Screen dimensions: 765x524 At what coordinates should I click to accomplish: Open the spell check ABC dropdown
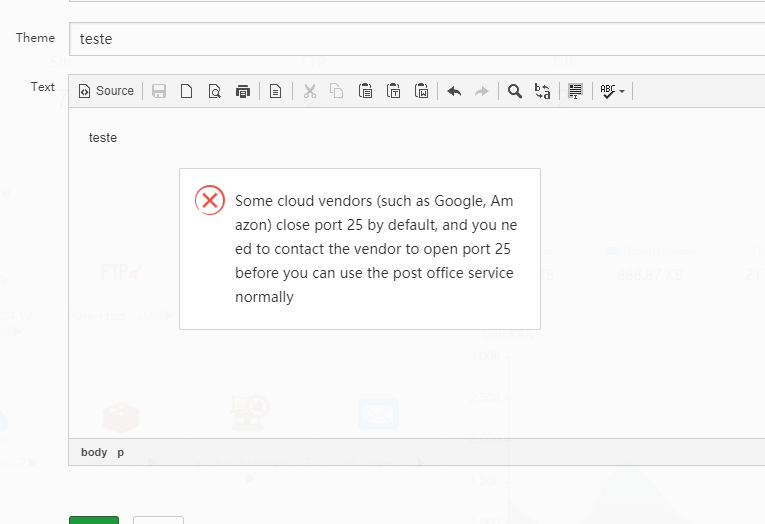612,91
